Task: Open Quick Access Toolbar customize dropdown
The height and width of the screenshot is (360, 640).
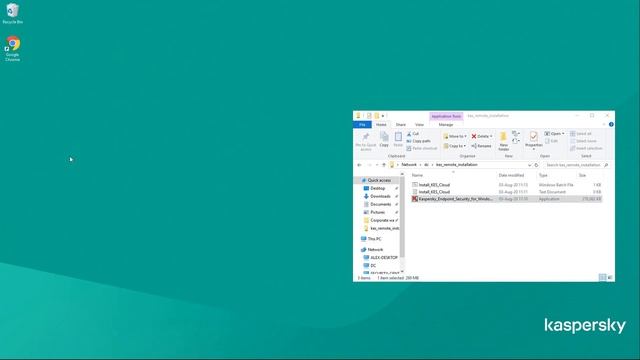Action: coord(383,116)
